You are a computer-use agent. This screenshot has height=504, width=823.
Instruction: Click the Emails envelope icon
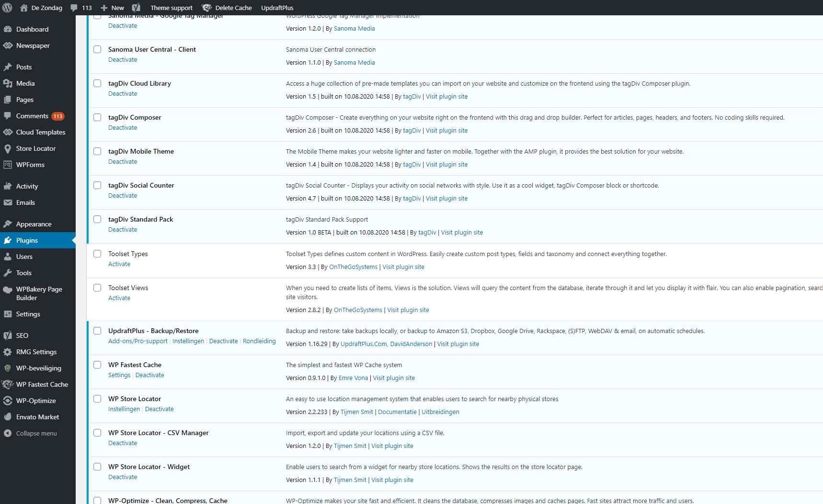click(8, 202)
